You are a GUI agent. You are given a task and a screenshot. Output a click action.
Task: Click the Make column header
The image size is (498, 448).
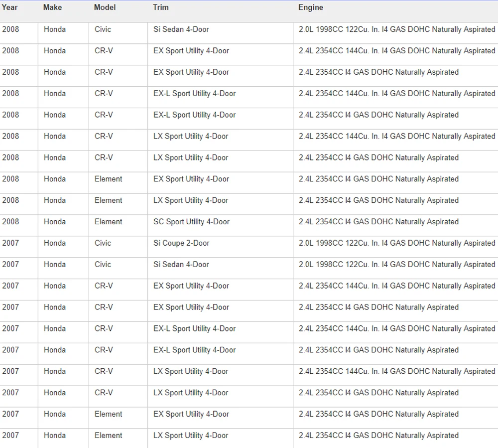click(x=52, y=7)
